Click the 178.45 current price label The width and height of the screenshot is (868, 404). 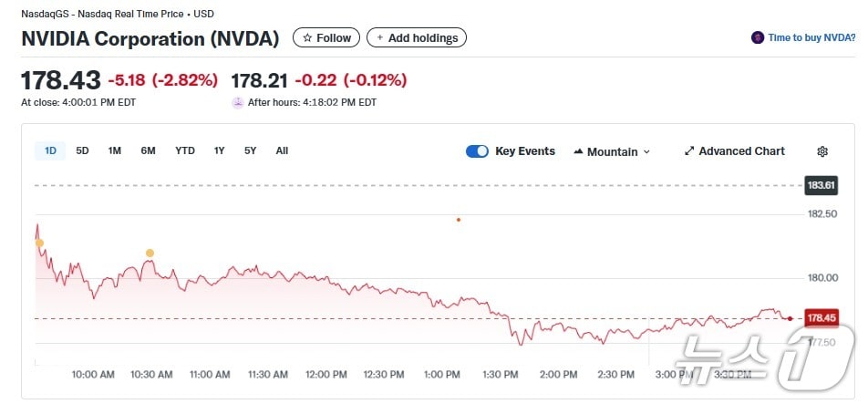pyautogui.click(x=821, y=318)
